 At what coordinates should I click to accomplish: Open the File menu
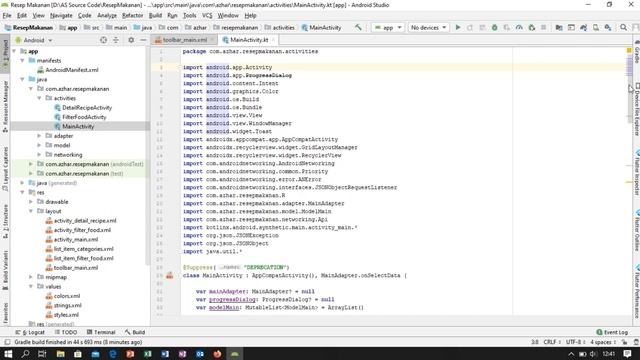(7, 16)
